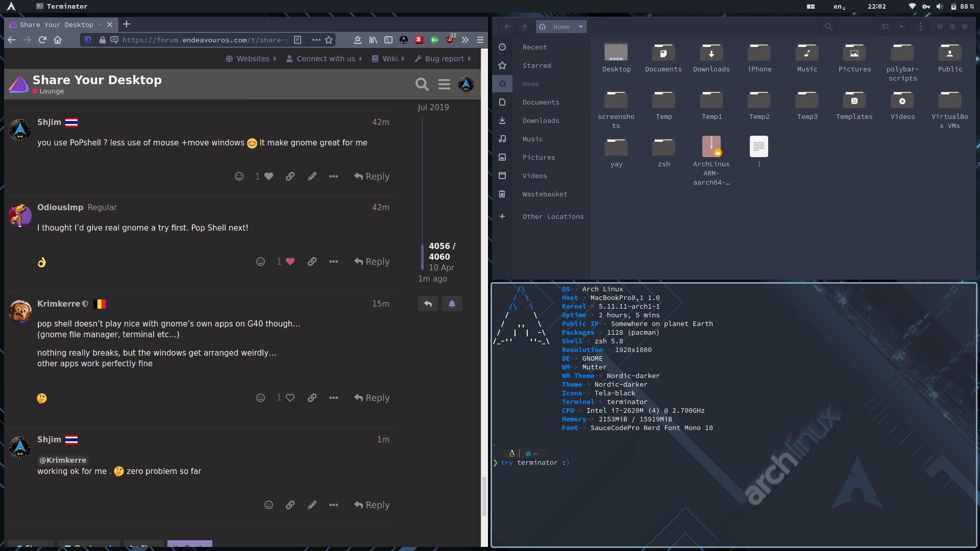Open Activities Arch logo top-left

click(x=11, y=6)
